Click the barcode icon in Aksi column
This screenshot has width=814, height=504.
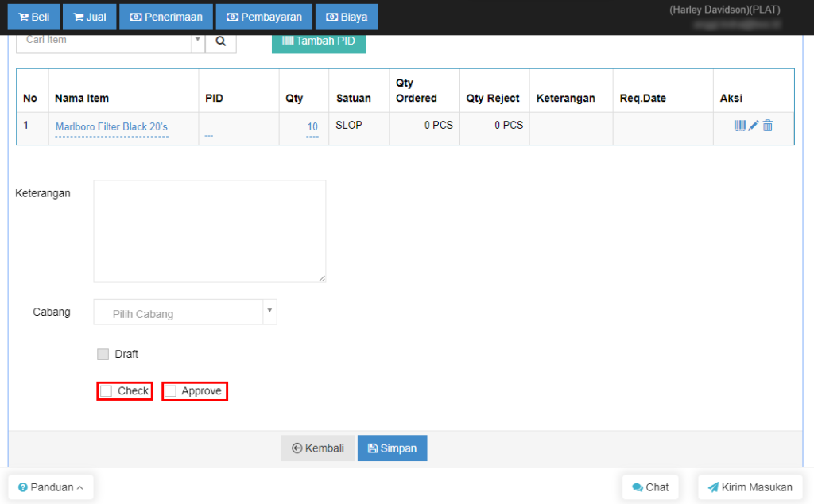pos(740,126)
